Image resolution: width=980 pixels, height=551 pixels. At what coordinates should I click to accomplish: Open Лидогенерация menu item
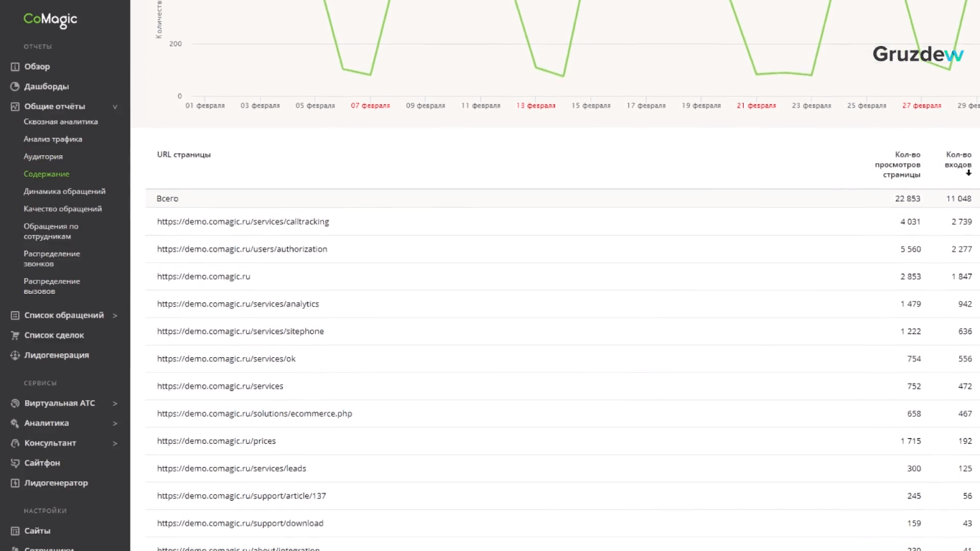[57, 356]
